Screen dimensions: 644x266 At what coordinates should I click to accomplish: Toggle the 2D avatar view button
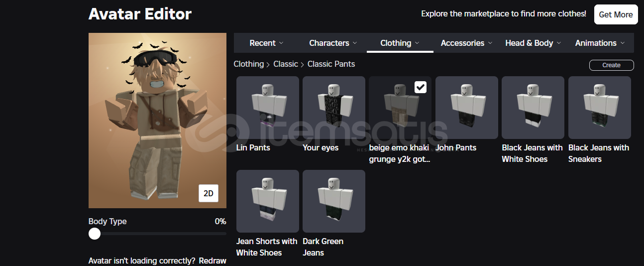(x=209, y=193)
